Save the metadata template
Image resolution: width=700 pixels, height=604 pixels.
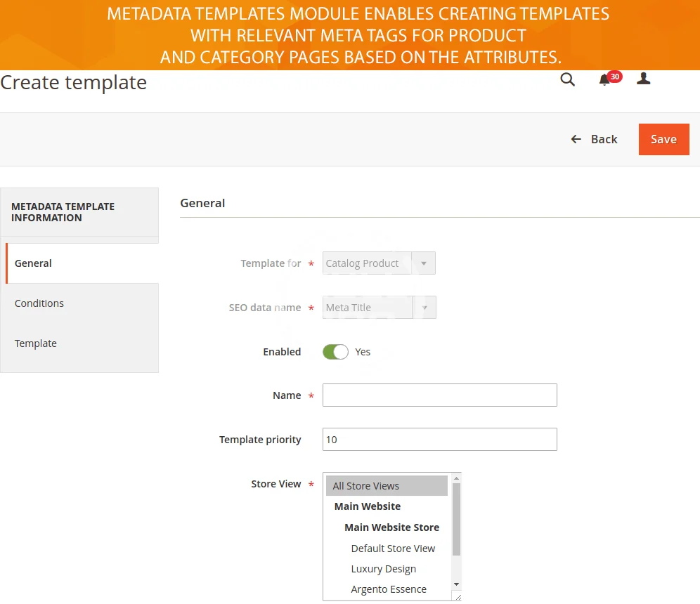[x=663, y=139]
